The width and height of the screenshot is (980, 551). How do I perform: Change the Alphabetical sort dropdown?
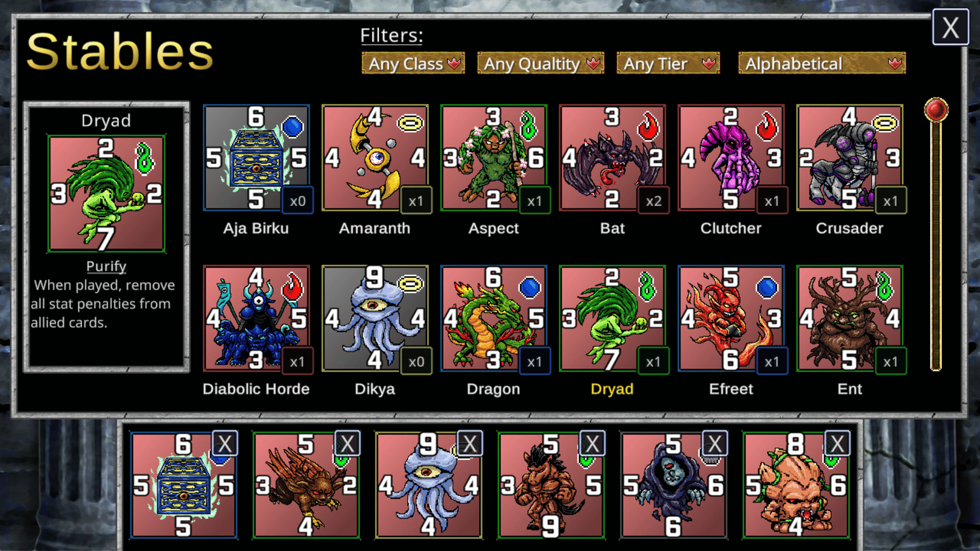(x=822, y=63)
